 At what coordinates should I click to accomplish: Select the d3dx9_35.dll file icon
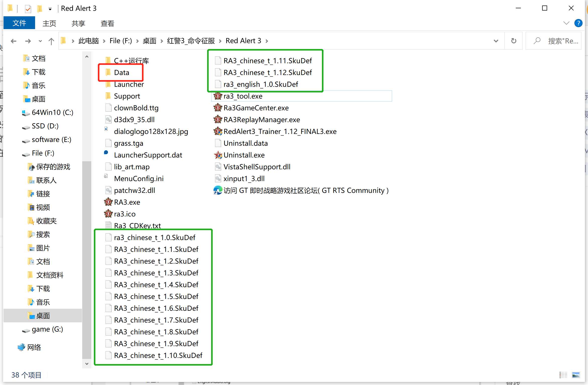108,119
